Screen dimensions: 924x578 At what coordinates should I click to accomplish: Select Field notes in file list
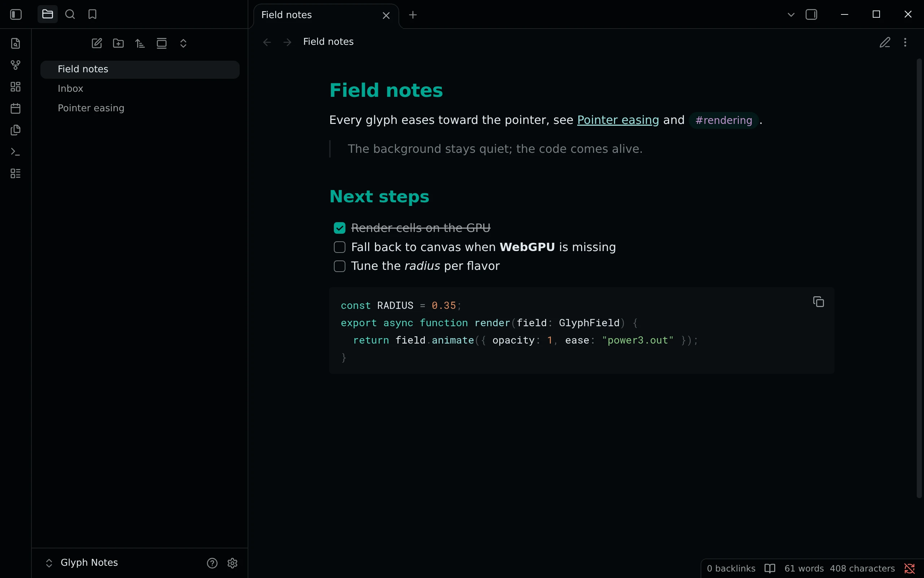click(140, 69)
